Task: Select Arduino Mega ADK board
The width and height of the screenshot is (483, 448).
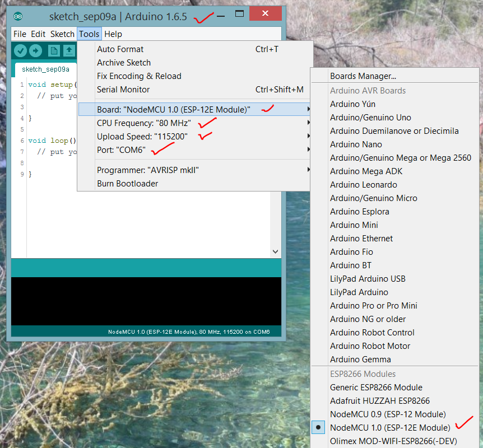Action: pos(394,171)
